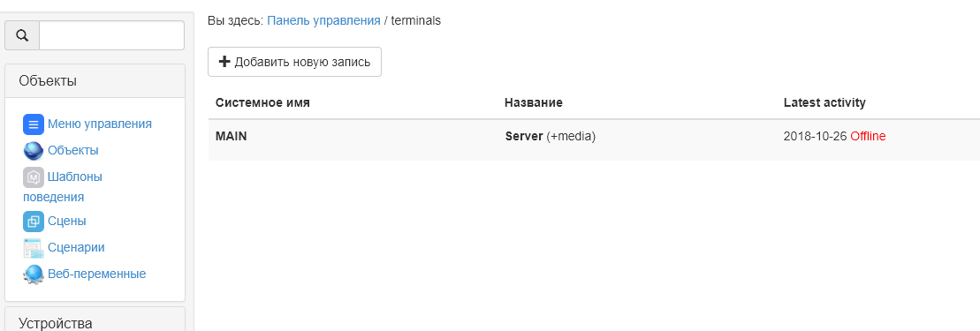Click the Веб-переменные globe gear icon

tap(33, 275)
